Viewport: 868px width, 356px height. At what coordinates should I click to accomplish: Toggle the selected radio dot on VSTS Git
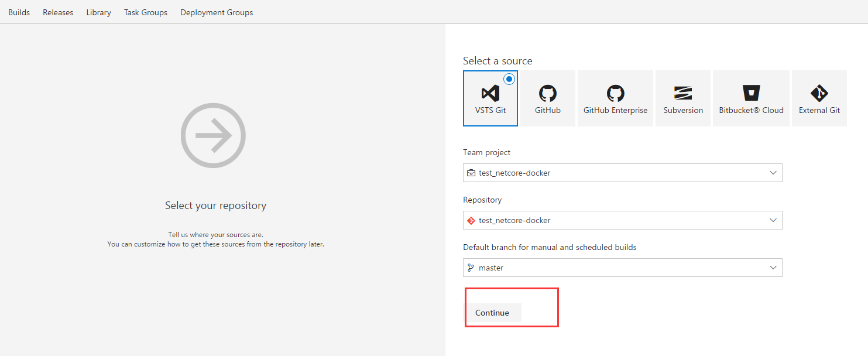pyautogui.click(x=509, y=78)
